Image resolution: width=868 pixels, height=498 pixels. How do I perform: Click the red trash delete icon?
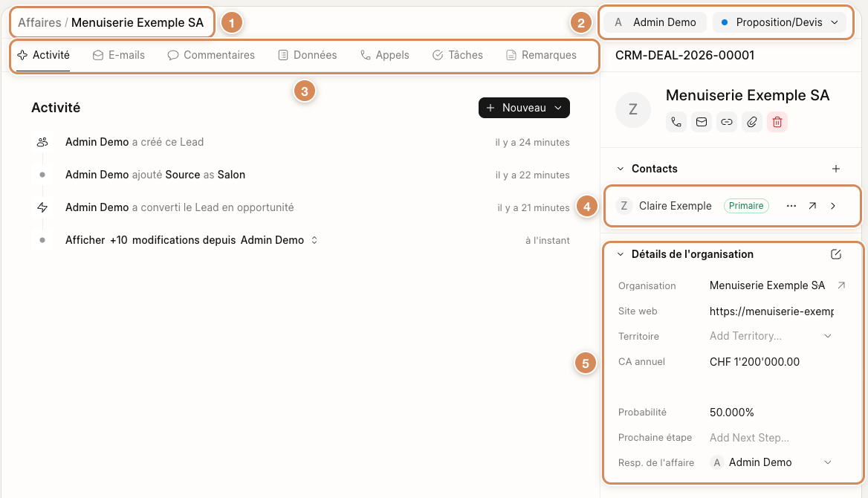click(777, 122)
